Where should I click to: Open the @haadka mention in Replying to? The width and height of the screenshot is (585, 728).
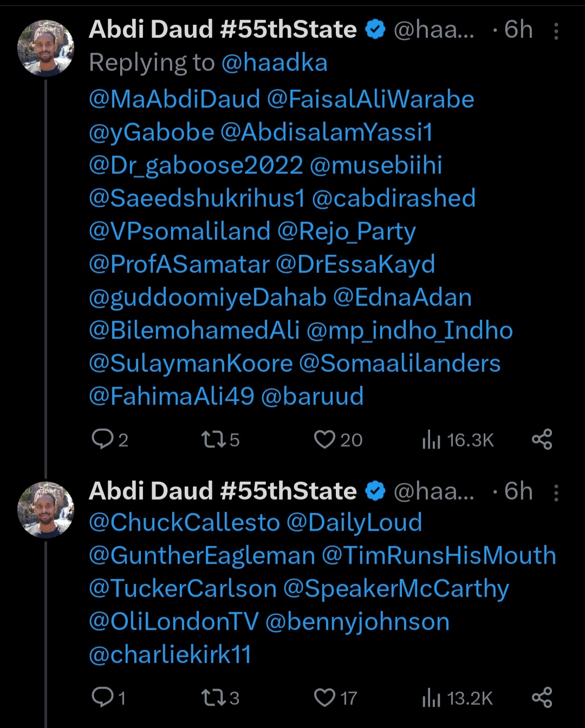(274, 63)
